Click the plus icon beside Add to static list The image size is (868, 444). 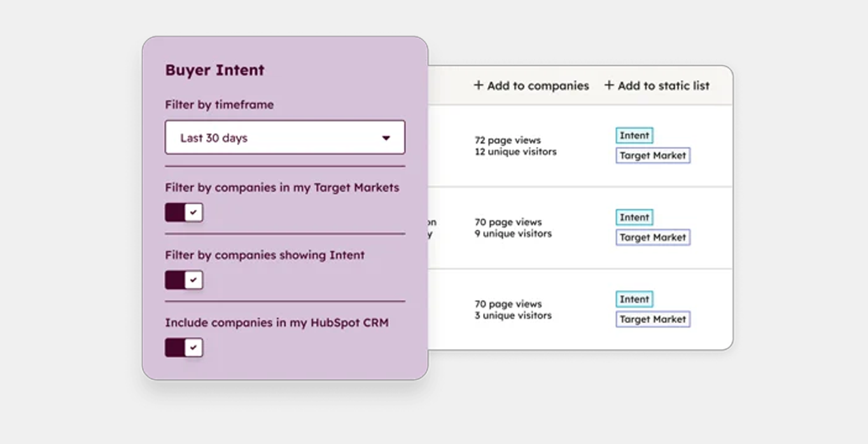point(608,85)
